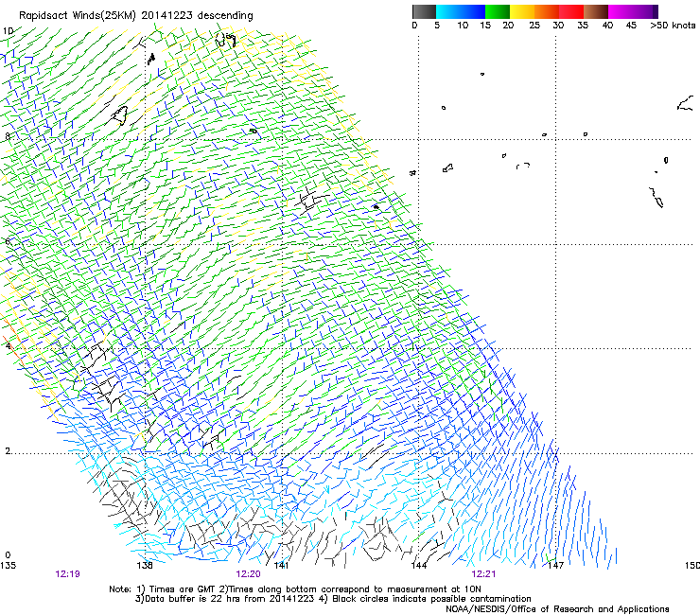Click the latitude '8' axis label

[8, 135]
